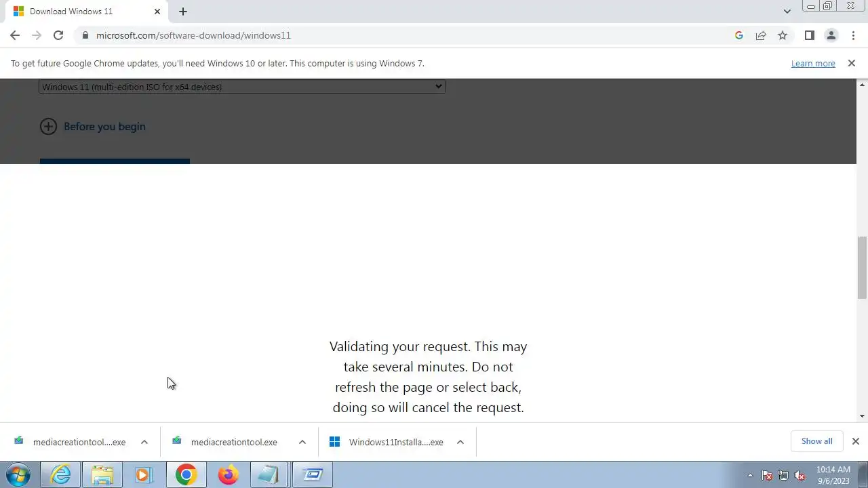Click the page vertical scrollbar thumb
Image resolution: width=868 pixels, height=488 pixels.
[x=862, y=268]
